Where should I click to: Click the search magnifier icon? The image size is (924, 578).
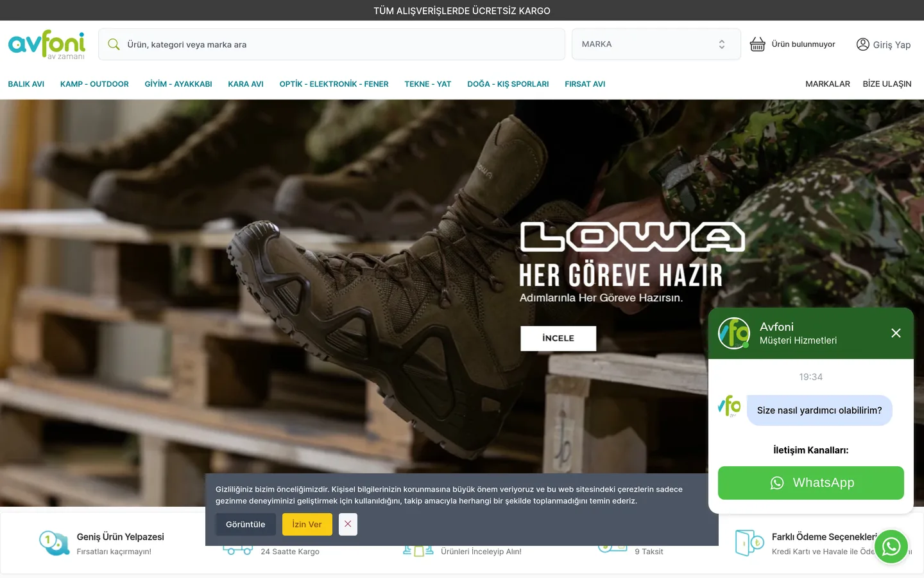[114, 44]
